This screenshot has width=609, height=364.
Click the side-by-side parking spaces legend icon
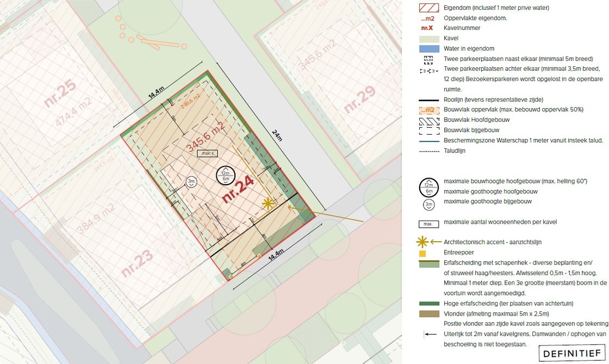click(x=428, y=59)
